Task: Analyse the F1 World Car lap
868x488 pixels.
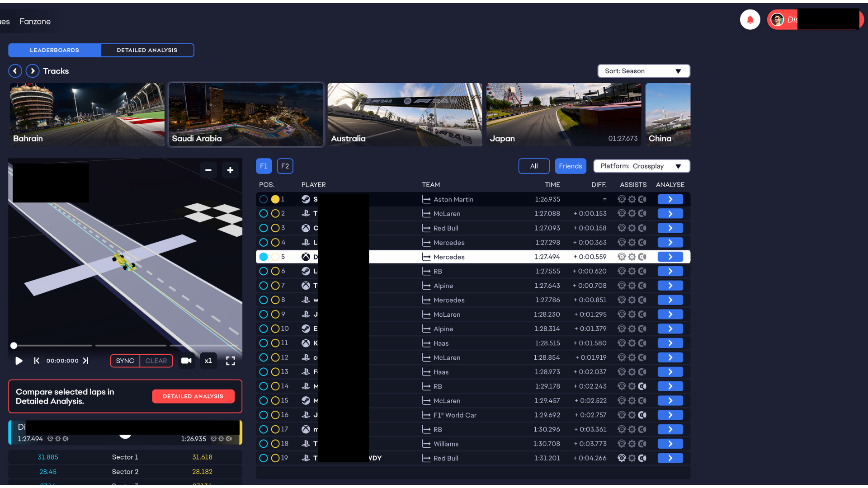Action: tap(670, 415)
